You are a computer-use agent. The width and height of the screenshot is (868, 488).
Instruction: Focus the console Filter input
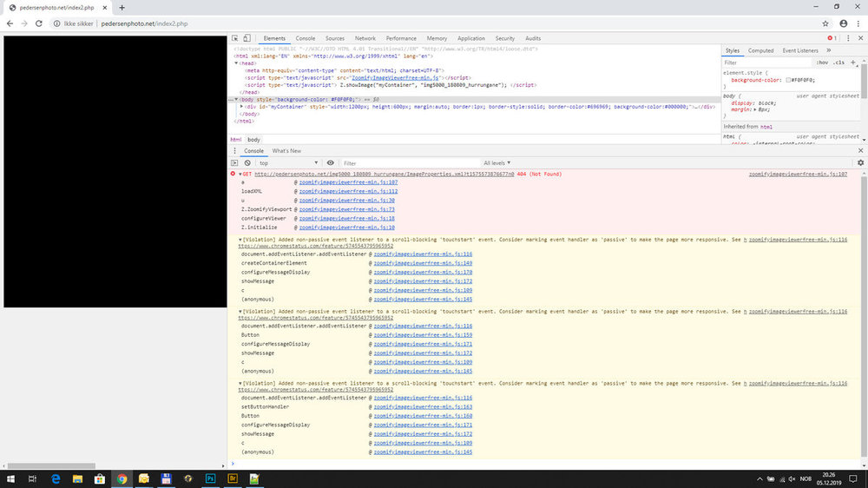tap(410, 163)
